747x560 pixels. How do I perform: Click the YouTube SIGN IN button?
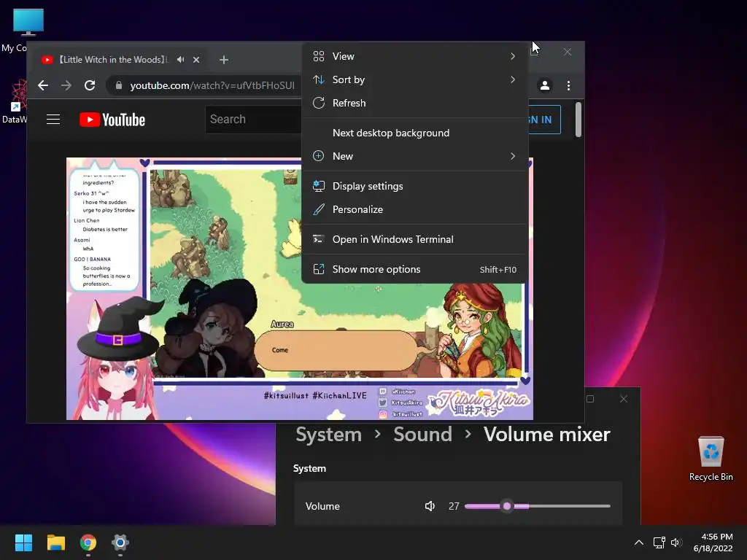[x=544, y=120]
